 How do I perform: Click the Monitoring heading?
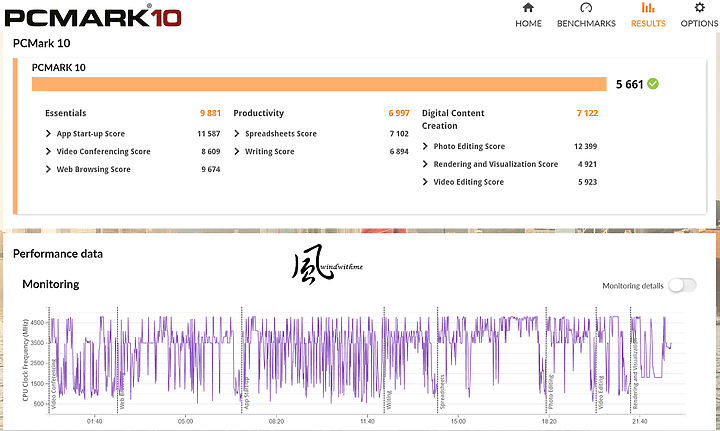pyautogui.click(x=51, y=284)
